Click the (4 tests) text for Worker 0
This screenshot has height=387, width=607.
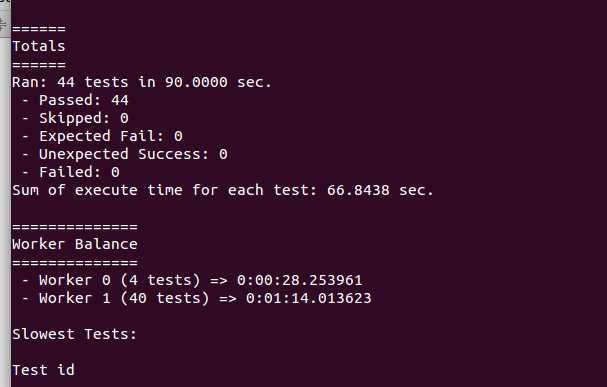pos(160,280)
